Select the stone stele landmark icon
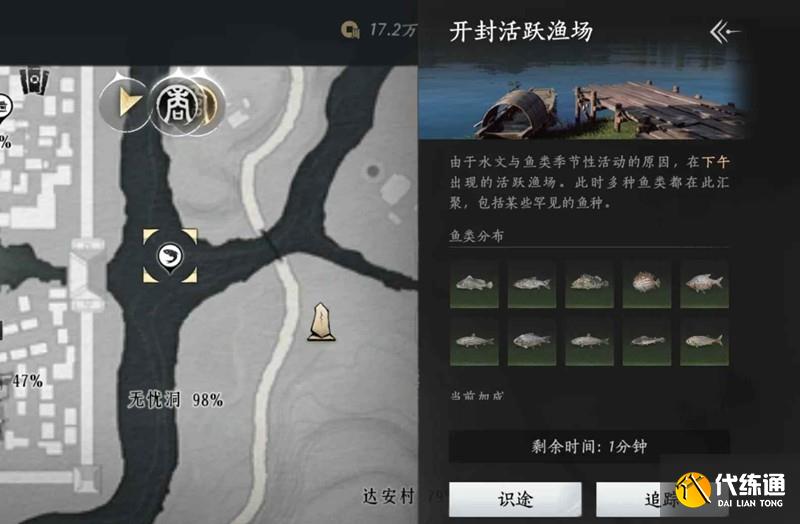This screenshot has height=524, width=800. [321, 322]
